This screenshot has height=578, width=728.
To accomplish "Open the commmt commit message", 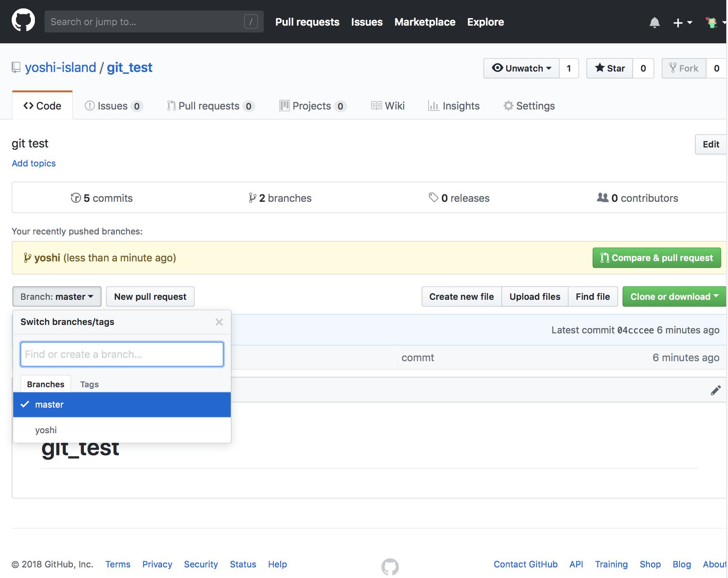I will tap(417, 358).
